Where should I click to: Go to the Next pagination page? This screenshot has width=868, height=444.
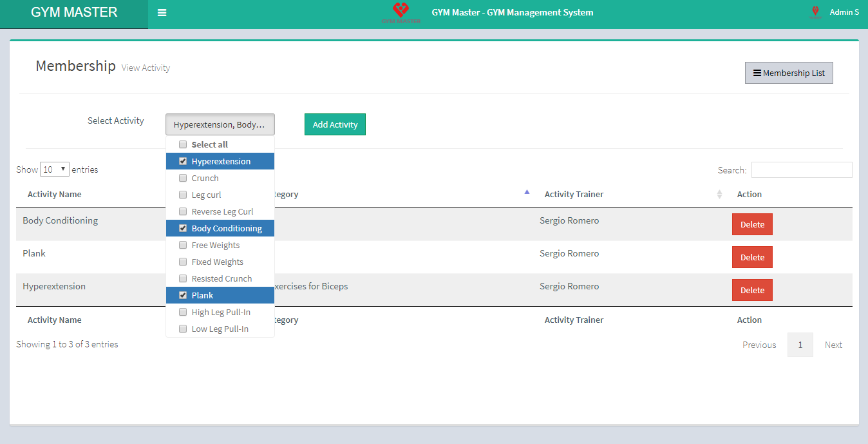tap(833, 345)
